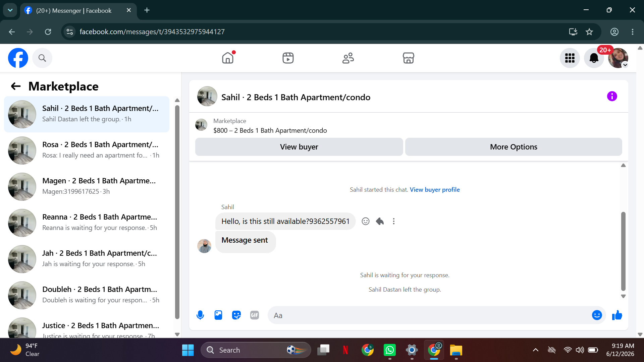Screen dimensions: 644x362
Task: Open Task View on the taskbar
Action: point(323,350)
